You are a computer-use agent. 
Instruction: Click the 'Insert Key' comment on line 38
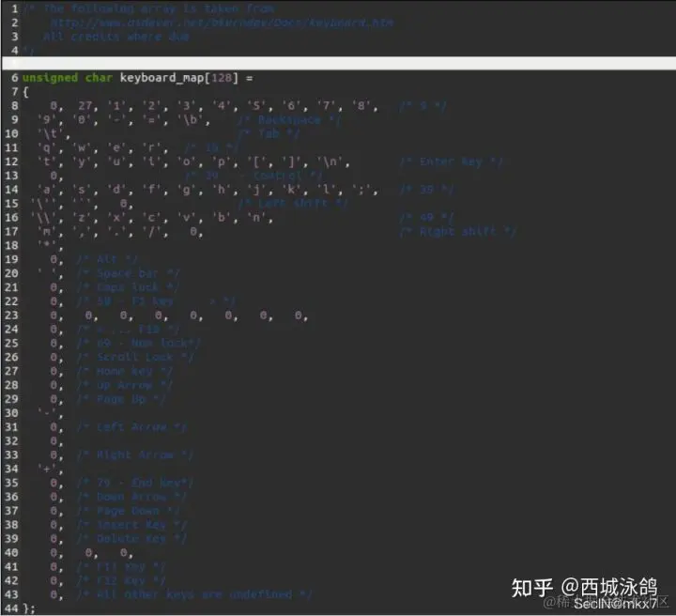tap(131, 525)
